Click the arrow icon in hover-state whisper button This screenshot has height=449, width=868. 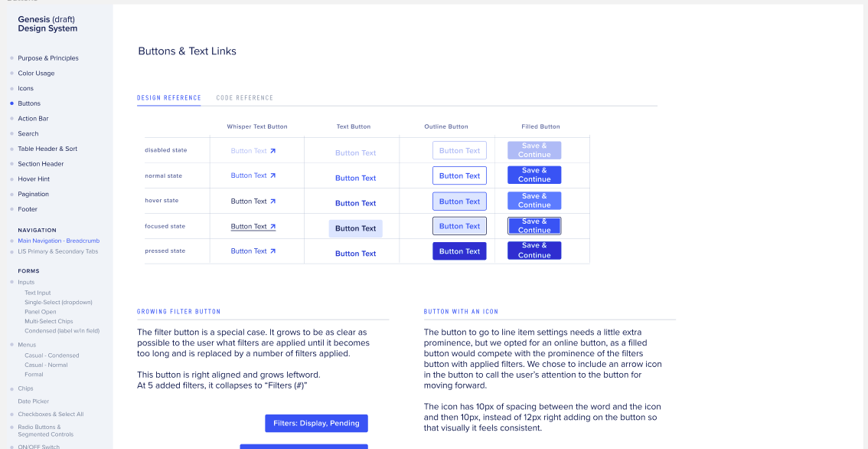pos(272,201)
